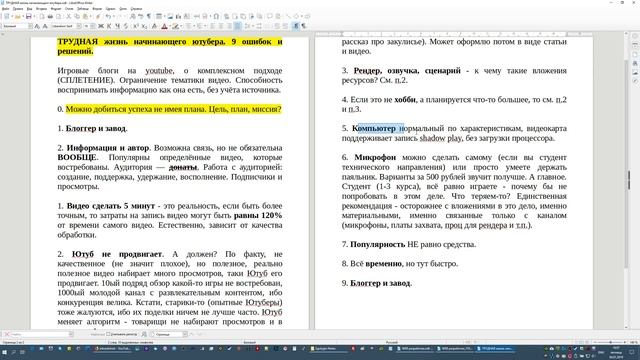Insert a chart from the toolbar
Image resolution: width=640 pixels, height=360 pixels.
coord(178,16)
